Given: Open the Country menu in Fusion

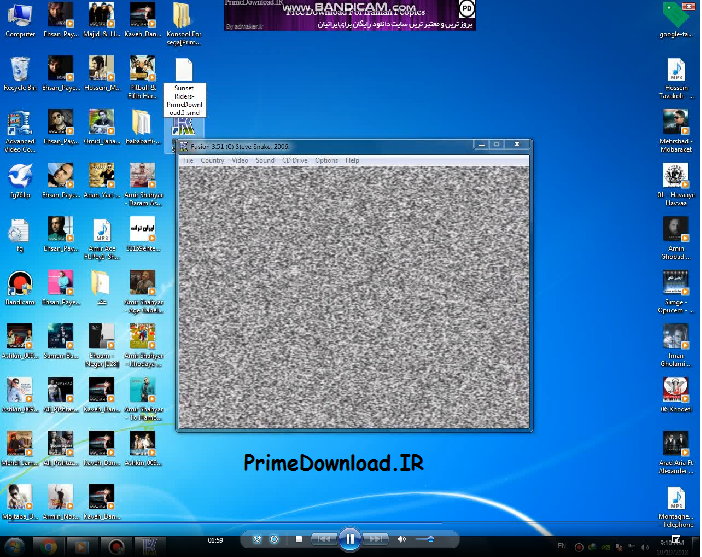Looking at the screenshot, I should coord(212,160).
